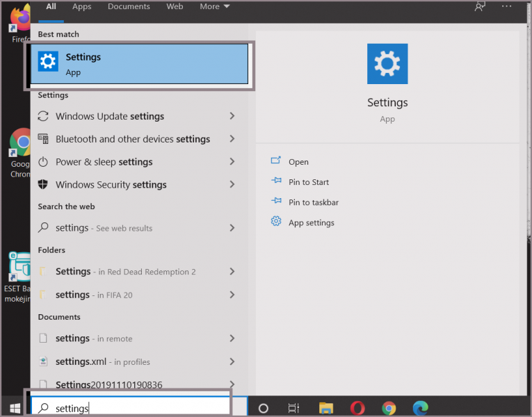Expand Windows Update settings arrow
Screen dimensions: 532x417
point(232,116)
